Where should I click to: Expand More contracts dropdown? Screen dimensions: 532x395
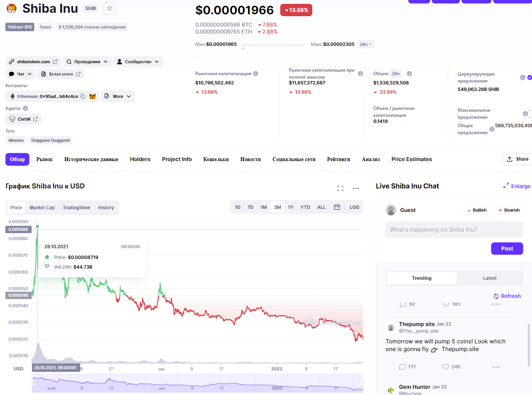[x=118, y=96]
